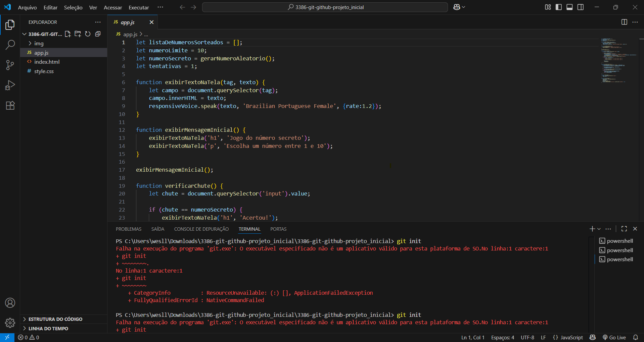Open the Extensions view

click(x=10, y=105)
